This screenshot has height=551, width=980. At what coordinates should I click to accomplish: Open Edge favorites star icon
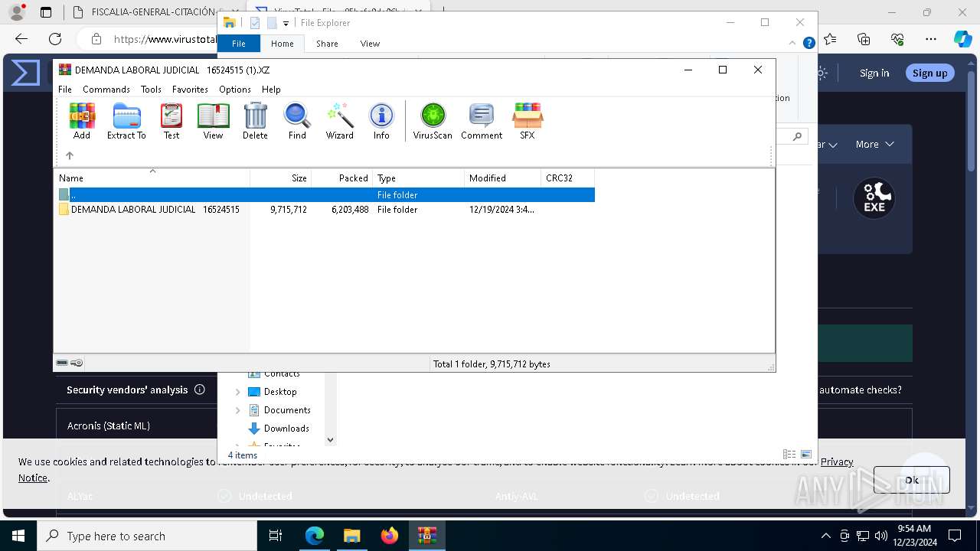click(x=831, y=39)
